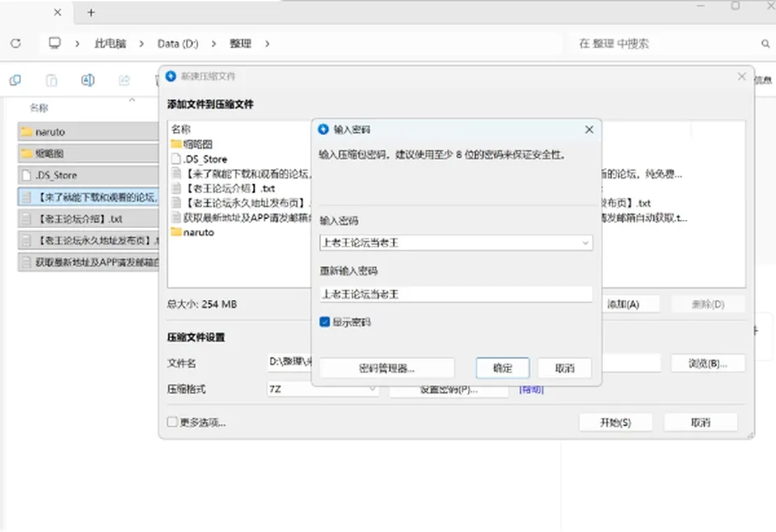Image resolution: width=776 pixels, height=532 pixels.
Task: Click the naruto folder icon in archive list
Action: 176,232
